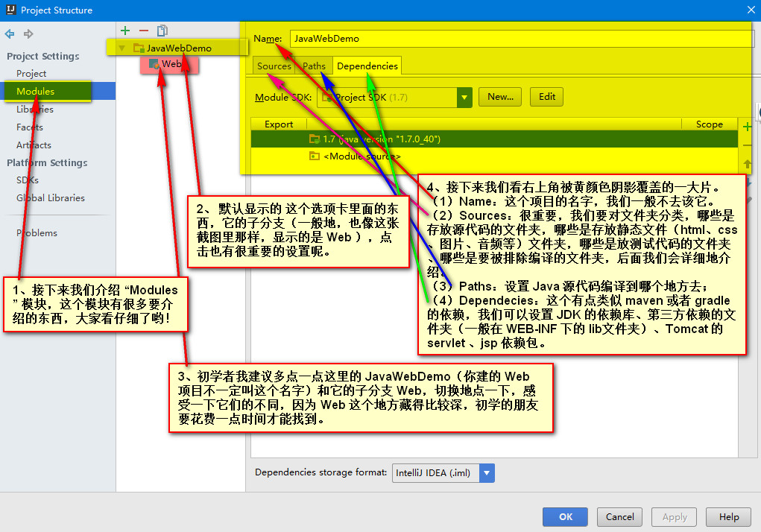Open Global Libraries settings
The height and width of the screenshot is (532, 761).
(51, 198)
